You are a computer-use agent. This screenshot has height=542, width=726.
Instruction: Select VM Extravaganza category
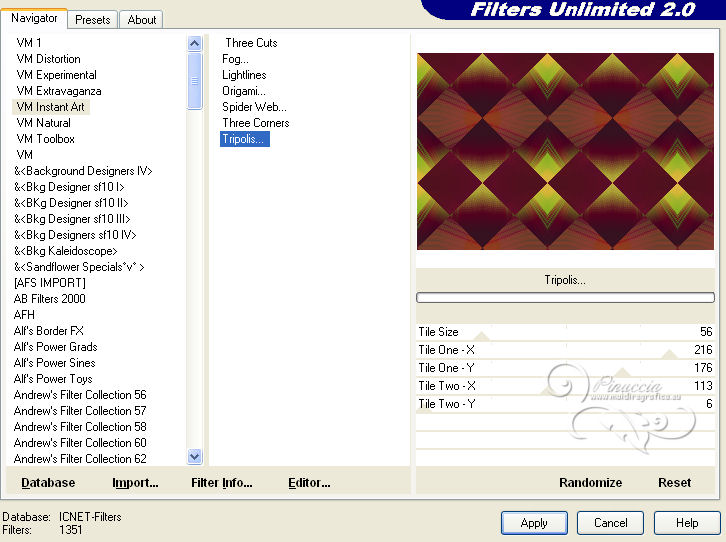[59, 91]
